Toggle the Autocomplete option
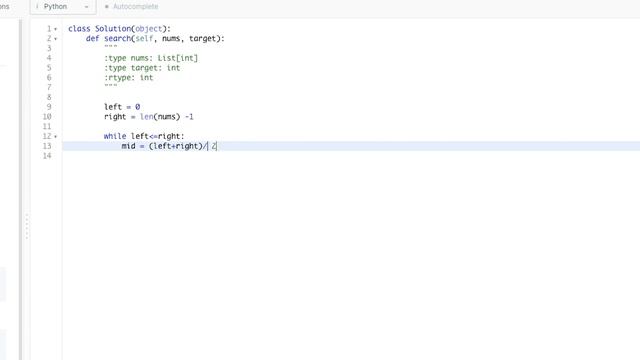640x360 pixels. [x=131, y=7]
